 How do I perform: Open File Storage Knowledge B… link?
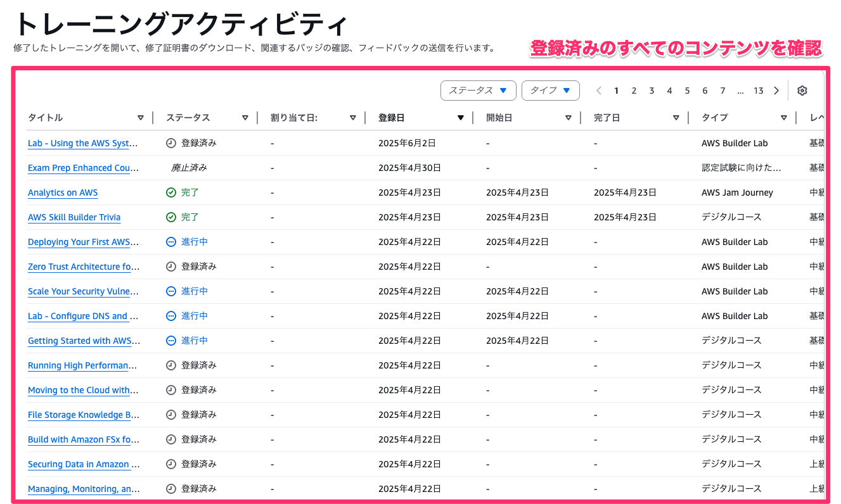click(84, 415)
